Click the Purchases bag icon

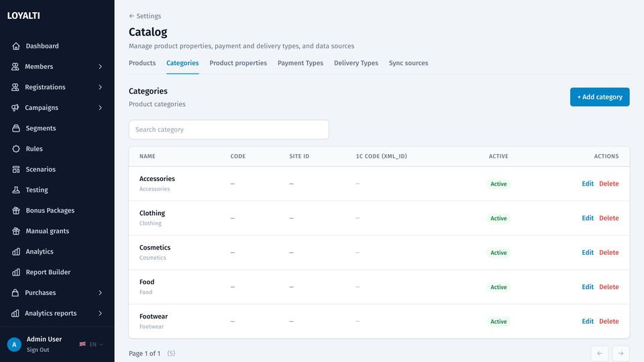[15, 293]
